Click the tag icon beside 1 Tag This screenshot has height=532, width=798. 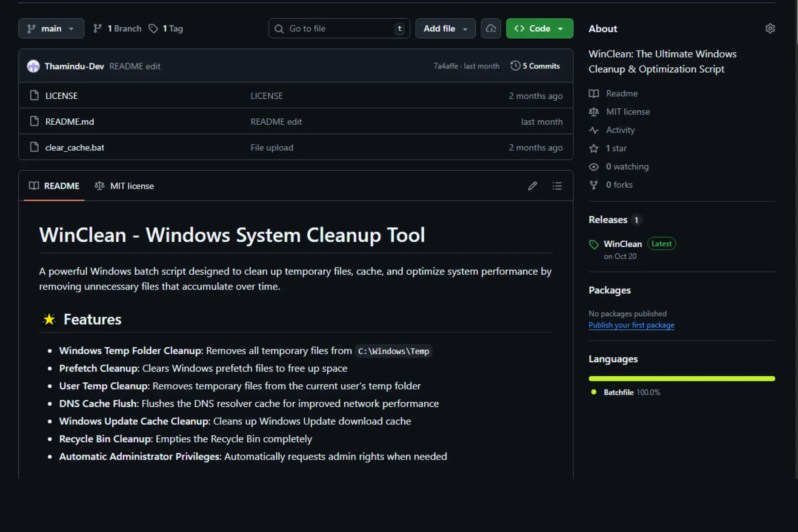click(x=154, y=28)
